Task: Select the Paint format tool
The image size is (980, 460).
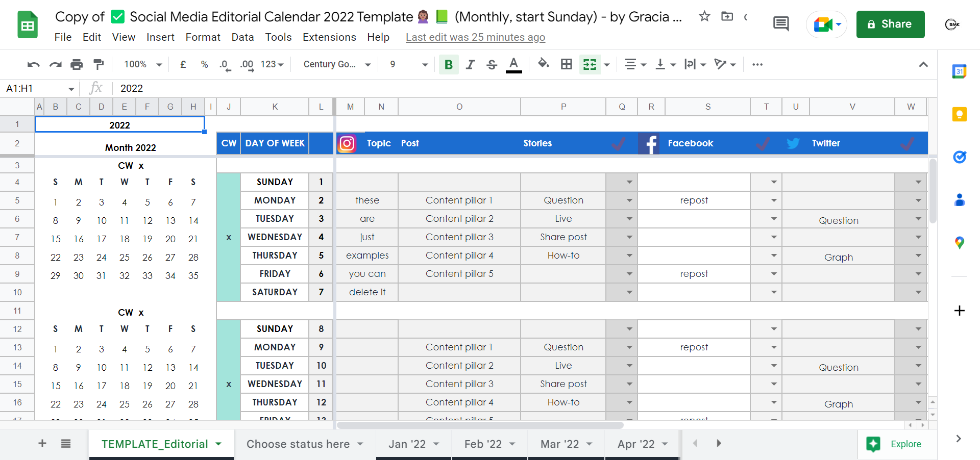Action: click(x=99, y=64)
